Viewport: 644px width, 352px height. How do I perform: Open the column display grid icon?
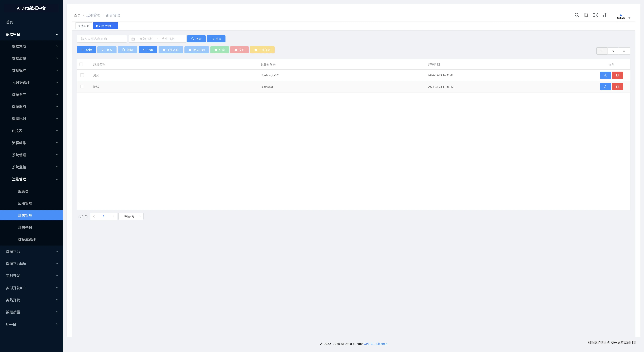[624, 51]
